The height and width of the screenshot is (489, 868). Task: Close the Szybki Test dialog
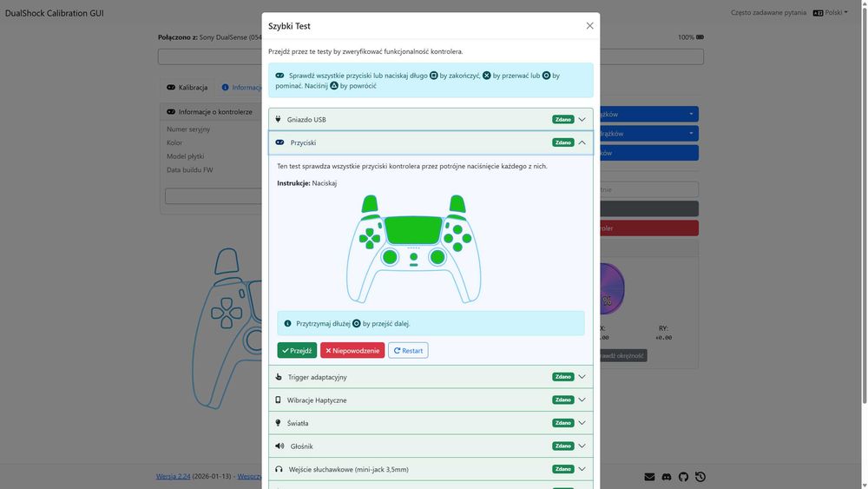point(589,26)
